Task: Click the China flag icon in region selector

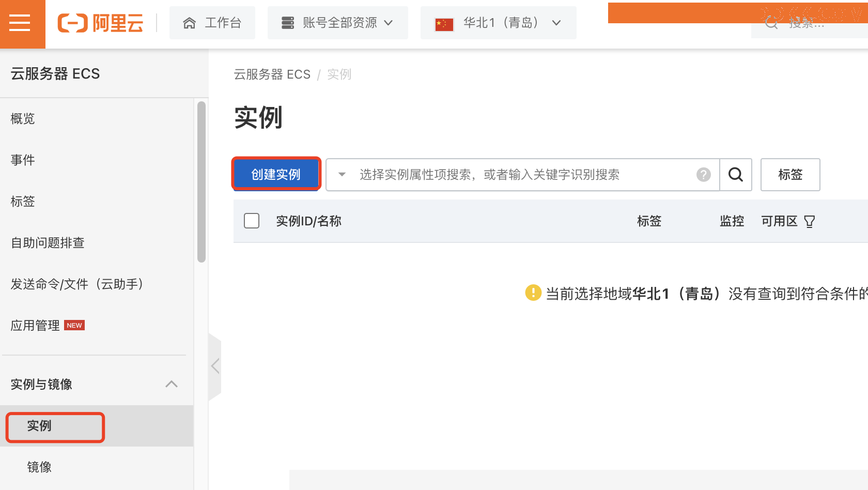Action: click(444, 24)
